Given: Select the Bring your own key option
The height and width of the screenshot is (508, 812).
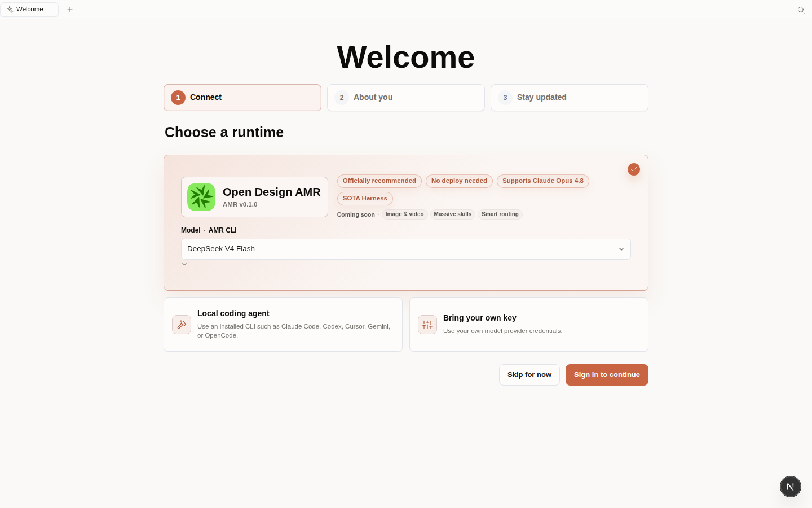Looking at the screenshot, I should 529,325.
